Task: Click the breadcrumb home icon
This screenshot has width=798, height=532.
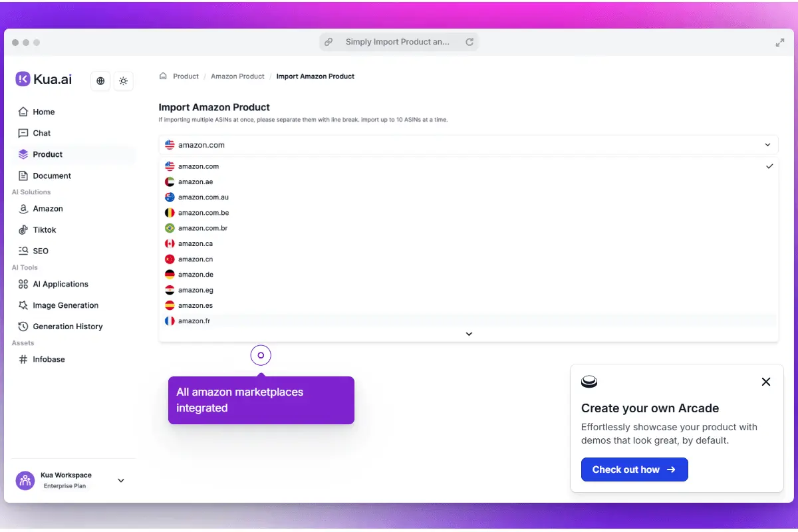Action: click(x=163, y=76)
